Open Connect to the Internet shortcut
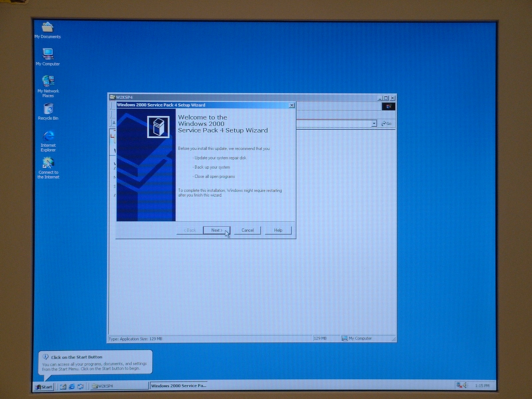 48,163
